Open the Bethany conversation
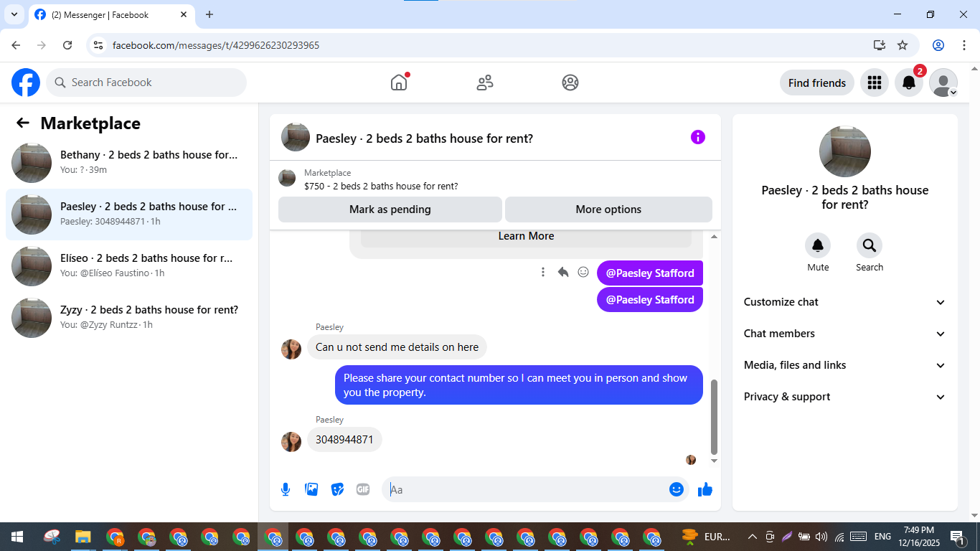 coord(129,163)
